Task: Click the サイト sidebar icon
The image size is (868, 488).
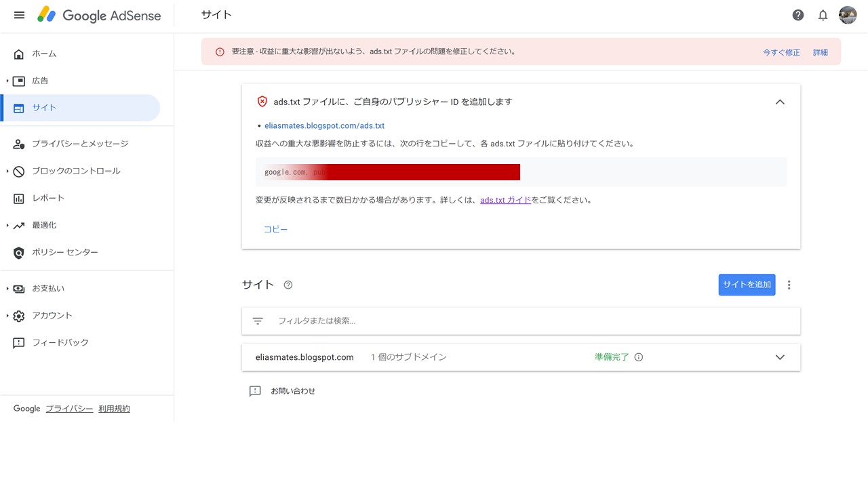Action: point(19,108)
